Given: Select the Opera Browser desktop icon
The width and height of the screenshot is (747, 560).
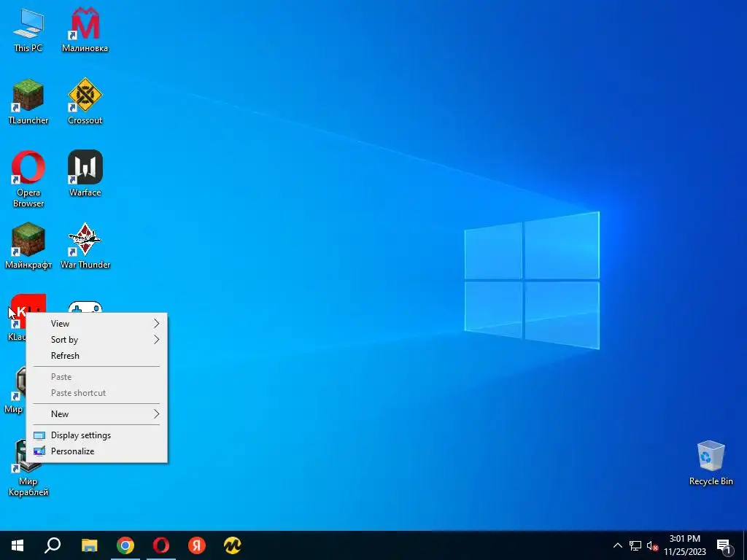Looking at the screenshot, I should [28, 179].
